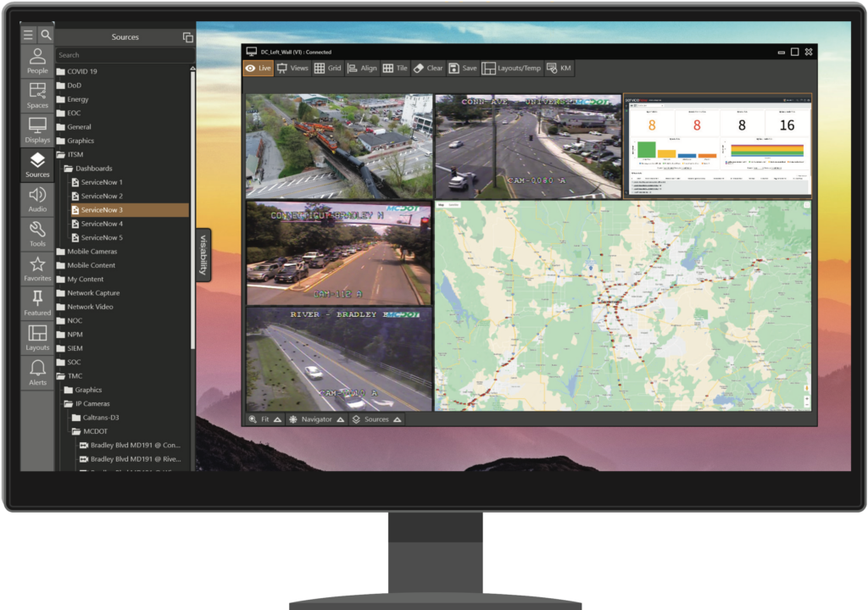Click the Clear button
Viewport: 868px width, 610px height.
[x=428, y=69]
